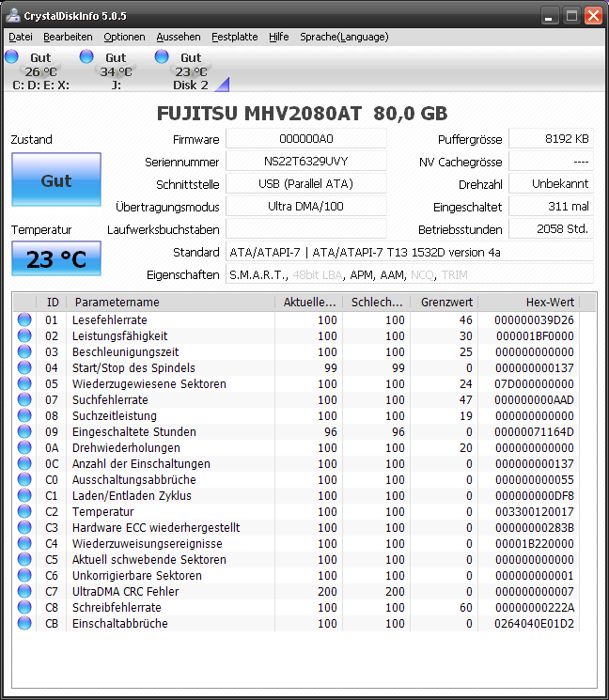Viewport: 609px width, 700px height.
Task: Click the status orb for Unkorrigierbare Sektoren
Action: [24, 575]
